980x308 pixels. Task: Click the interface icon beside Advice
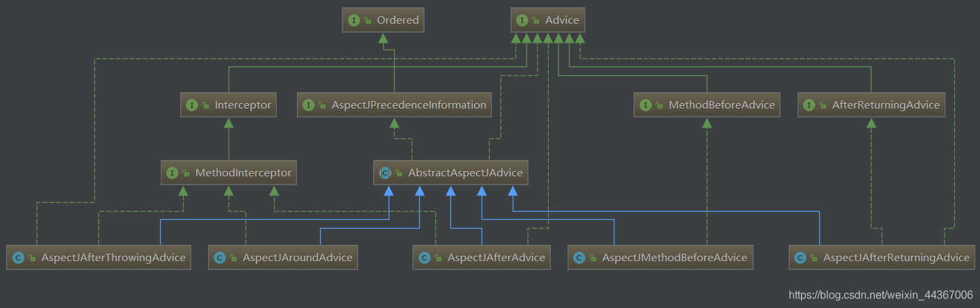(x=522, y=20)
